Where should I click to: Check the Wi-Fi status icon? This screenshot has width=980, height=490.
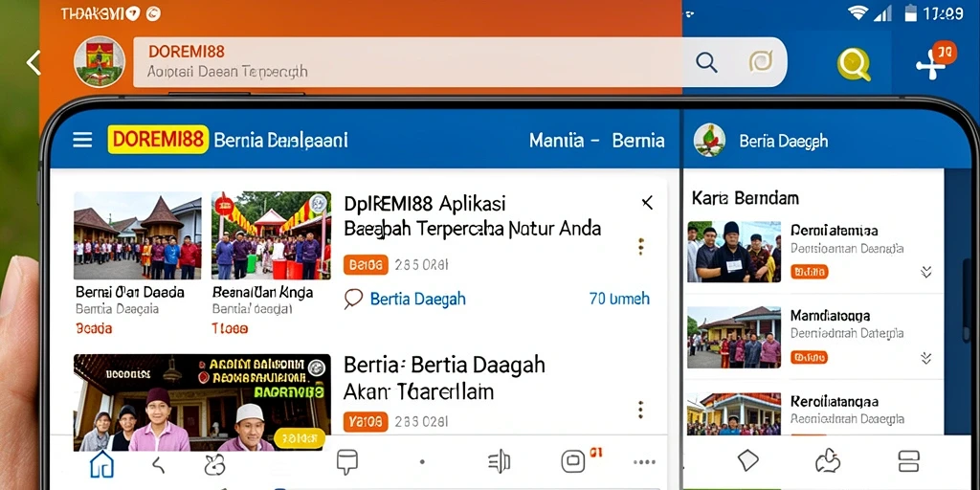coord(858,13)
